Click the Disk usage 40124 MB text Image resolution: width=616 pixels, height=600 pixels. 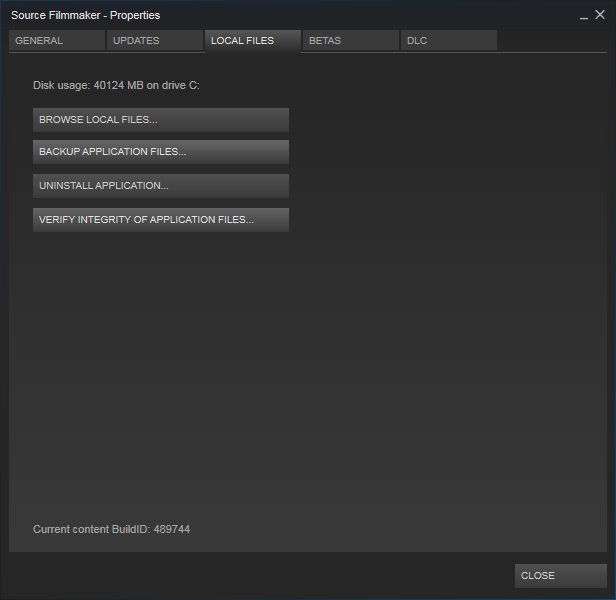pyautogui.click(x=116, y=85)
